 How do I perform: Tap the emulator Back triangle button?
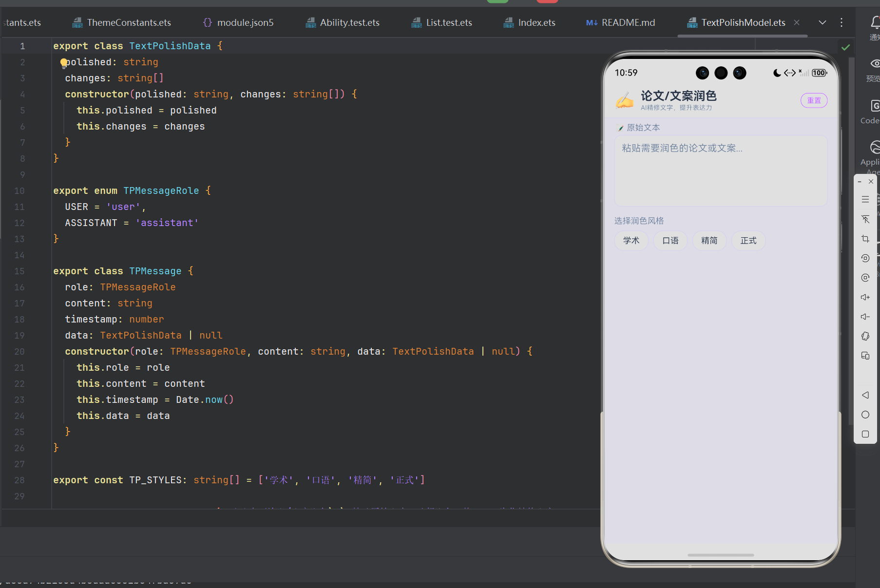[x=865, y=395]
